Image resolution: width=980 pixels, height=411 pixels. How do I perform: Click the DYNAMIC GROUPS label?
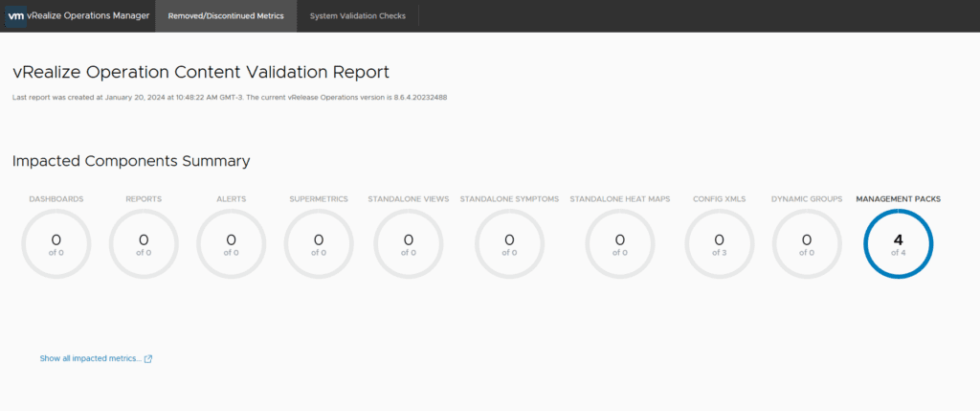tap(807, 199)
